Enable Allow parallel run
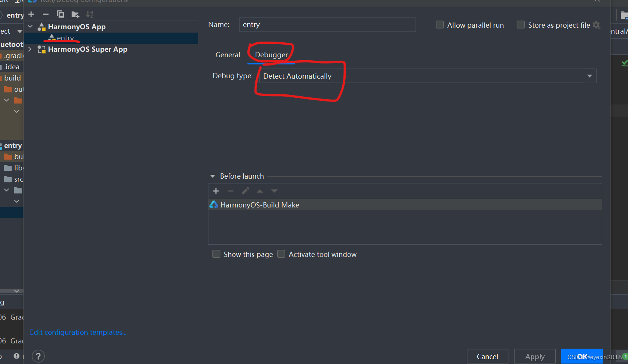The image size is (628, 364). (440, 25)
